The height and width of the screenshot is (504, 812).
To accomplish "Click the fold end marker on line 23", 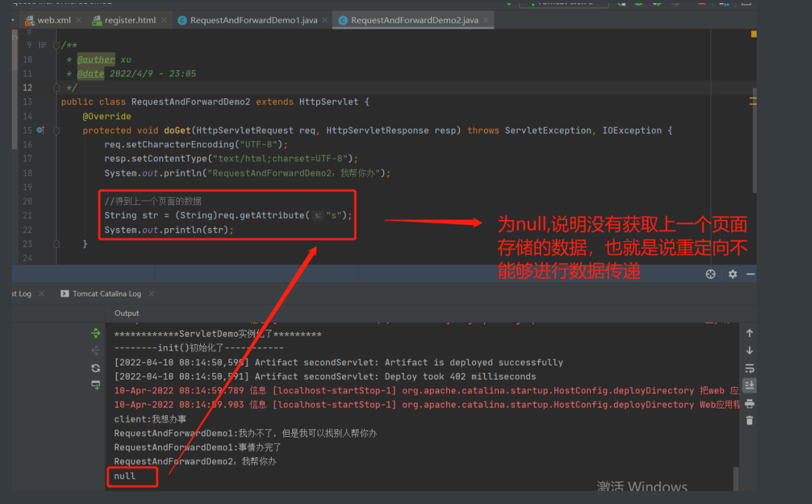I will tap(56, 244).
